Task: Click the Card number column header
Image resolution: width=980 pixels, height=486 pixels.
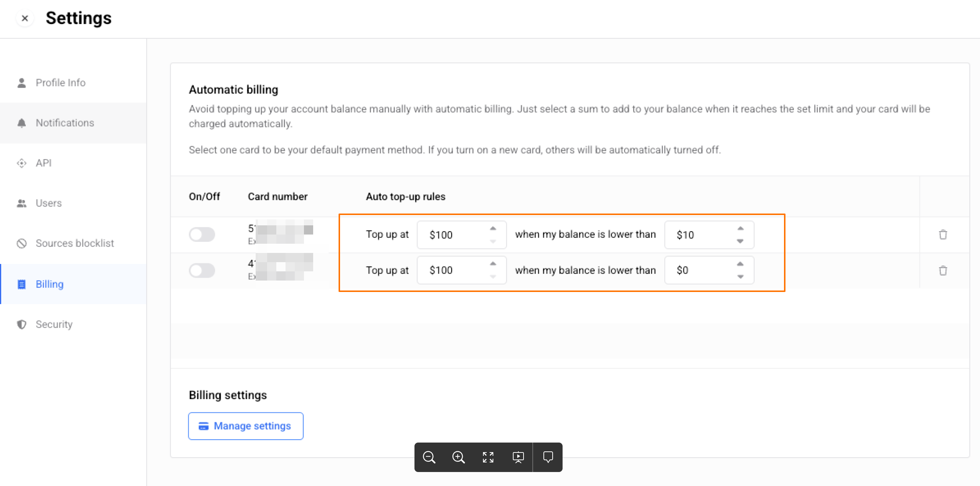Action: point(278,197)
